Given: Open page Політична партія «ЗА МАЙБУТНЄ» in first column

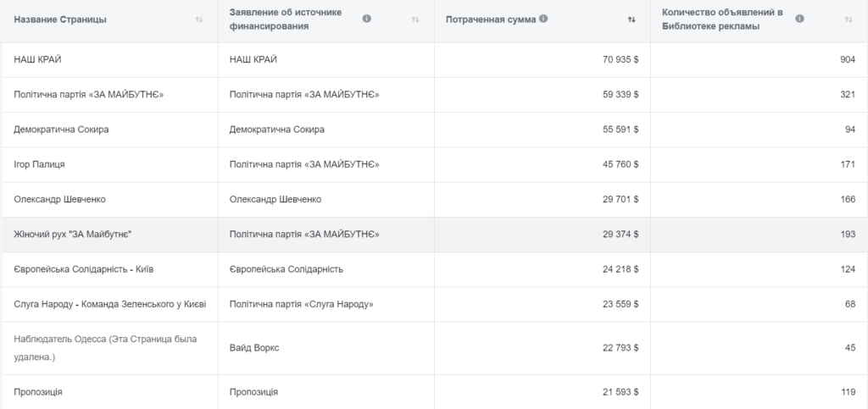Looking at the screenshot, I should [x=88, y=95].
